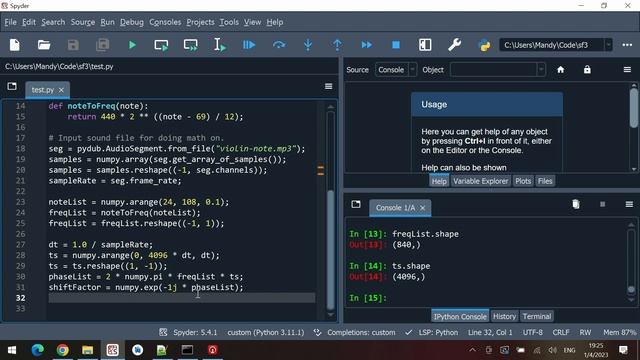Open the Source menu
Screen dimensions: 640x360
(x=83, y=22)
